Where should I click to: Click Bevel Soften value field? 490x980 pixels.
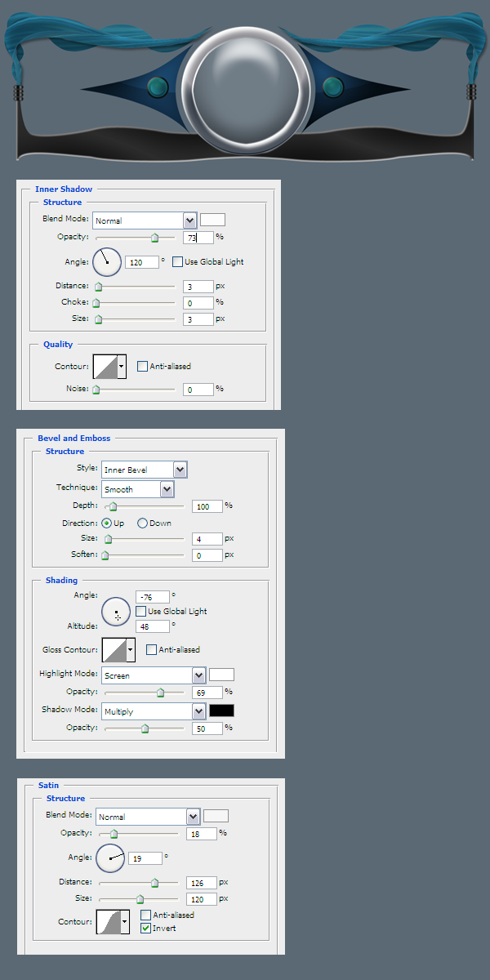tap(207, 555)
